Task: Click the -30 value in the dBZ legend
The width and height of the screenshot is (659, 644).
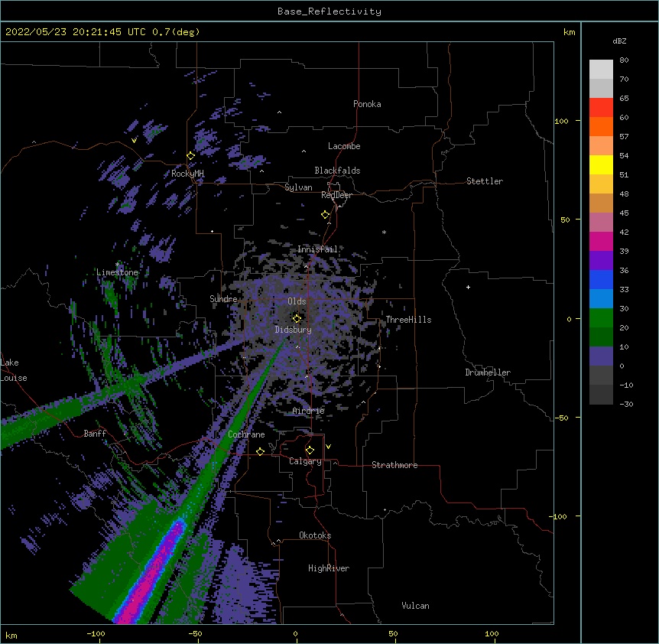Action: coord(626,404)
